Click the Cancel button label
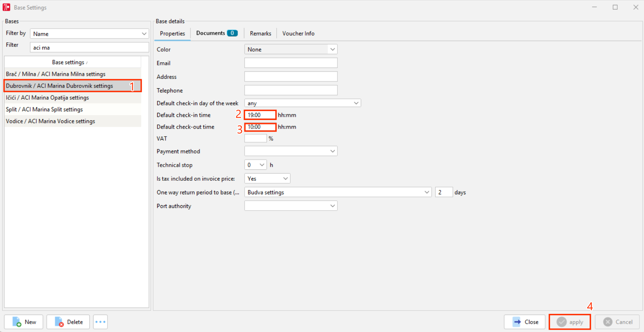The height and width of the screenshot is (332, 644). point(624,322)
